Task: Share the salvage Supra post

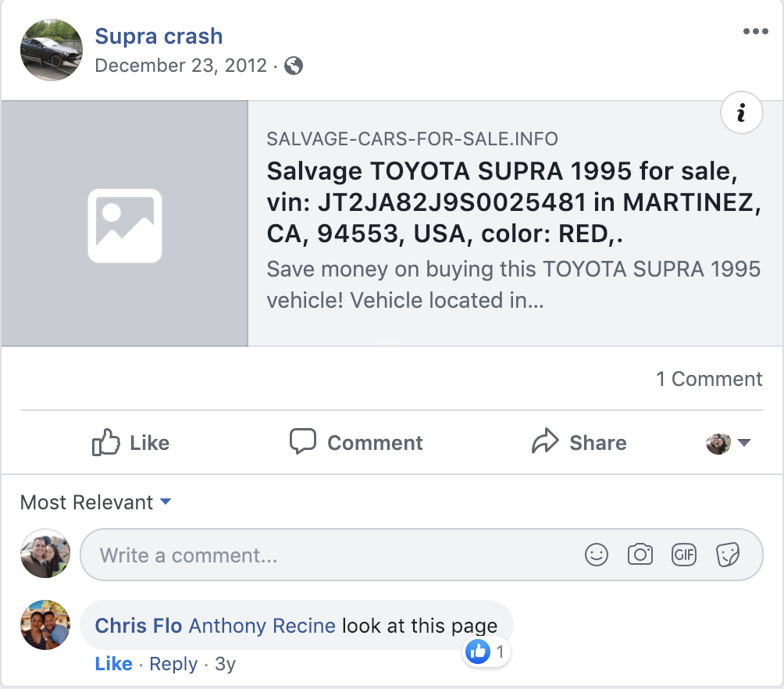Action: [579, 442]
